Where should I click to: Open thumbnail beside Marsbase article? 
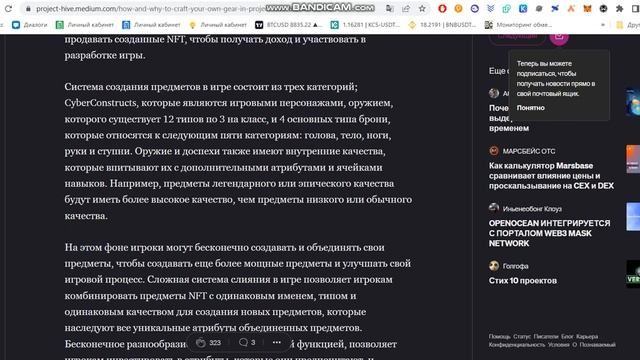(x=633, y=159)
